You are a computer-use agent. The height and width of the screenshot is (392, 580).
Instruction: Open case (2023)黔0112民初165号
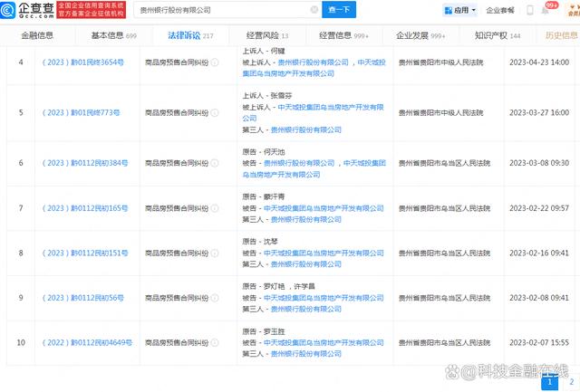85,208
